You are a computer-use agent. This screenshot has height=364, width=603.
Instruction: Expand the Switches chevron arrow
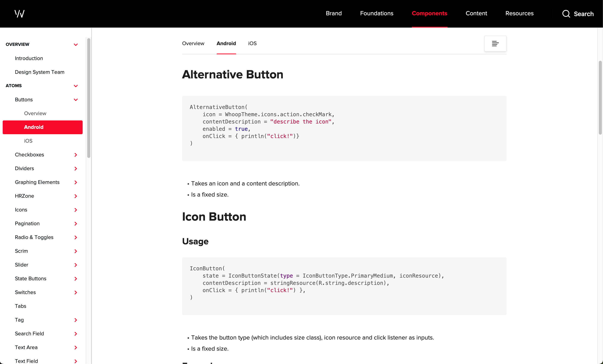[x=76, y=292]
